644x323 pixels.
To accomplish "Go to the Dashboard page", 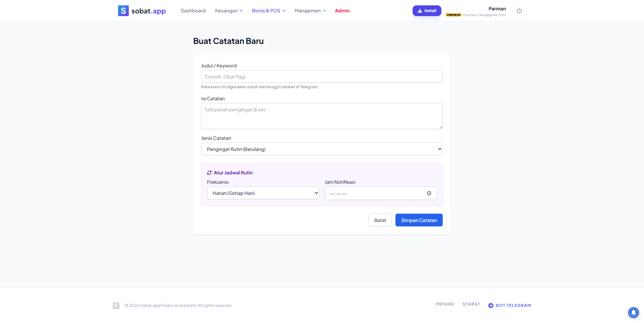I will pos(193,11).
